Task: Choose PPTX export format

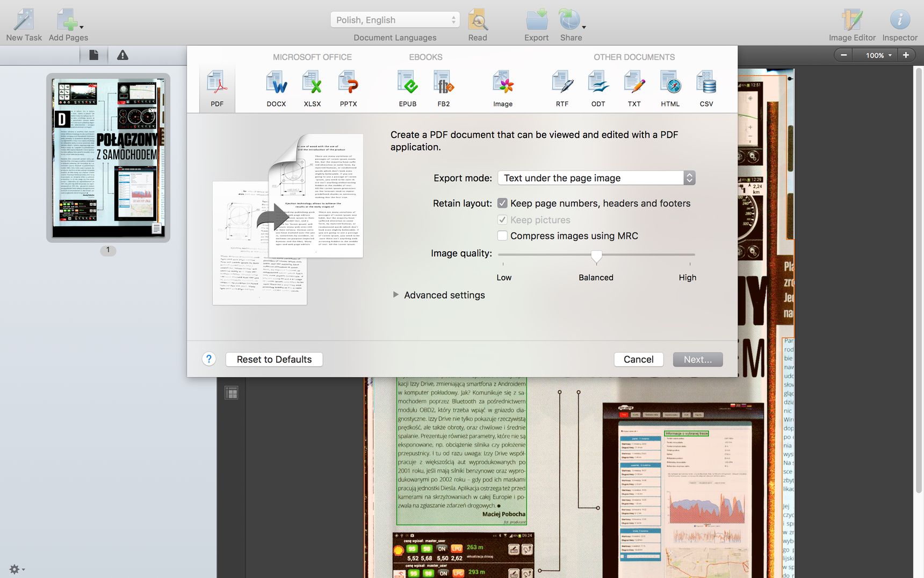Action: point(348,88)
